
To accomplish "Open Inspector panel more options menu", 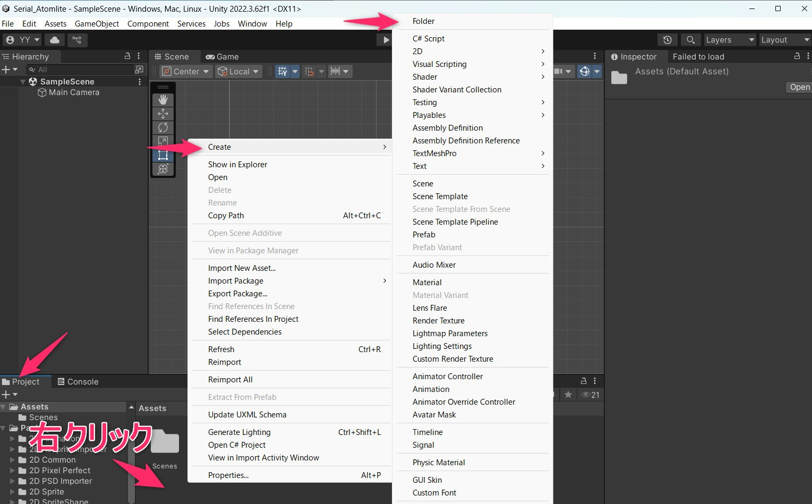I will [808, 56].
